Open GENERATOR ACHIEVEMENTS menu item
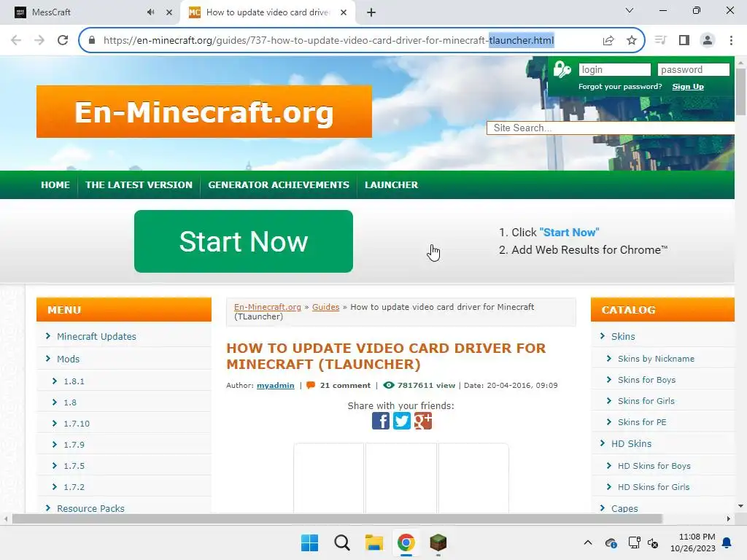 [x=278, y=184]
